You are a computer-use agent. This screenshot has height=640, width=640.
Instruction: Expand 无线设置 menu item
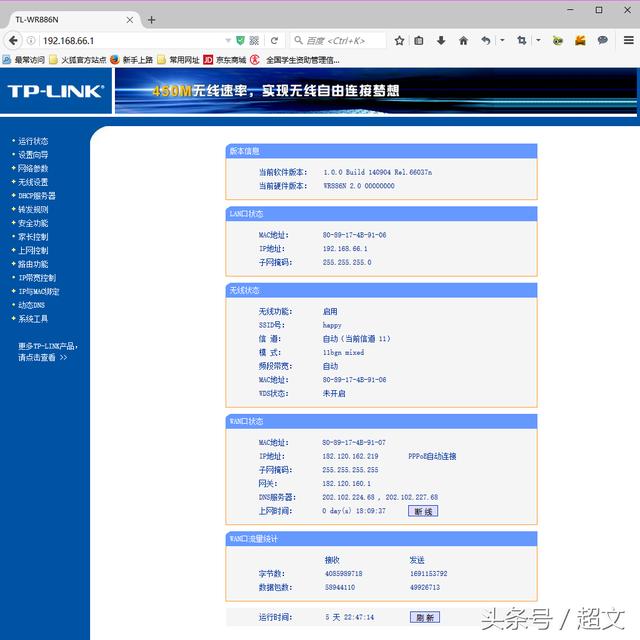33,182
